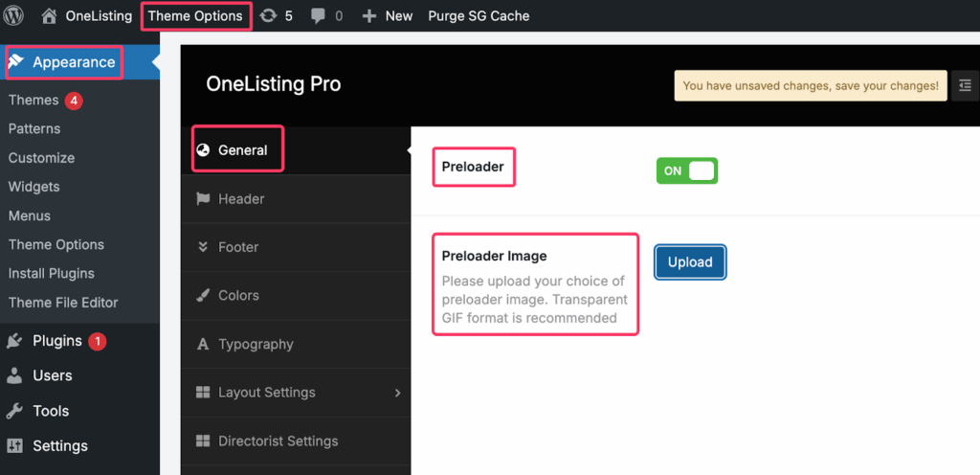Click the plus icon for New
Screen dimensions: 980x475
pyautogui.click(x=369, y=15)
